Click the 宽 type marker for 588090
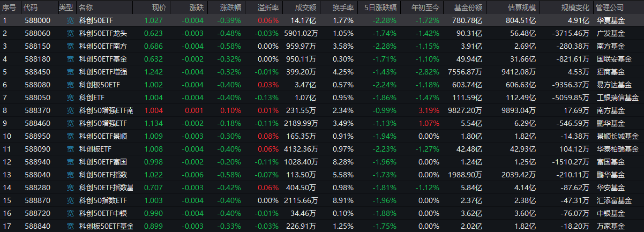The width and height of the screenshot is (644, 232). pos(70,149)
